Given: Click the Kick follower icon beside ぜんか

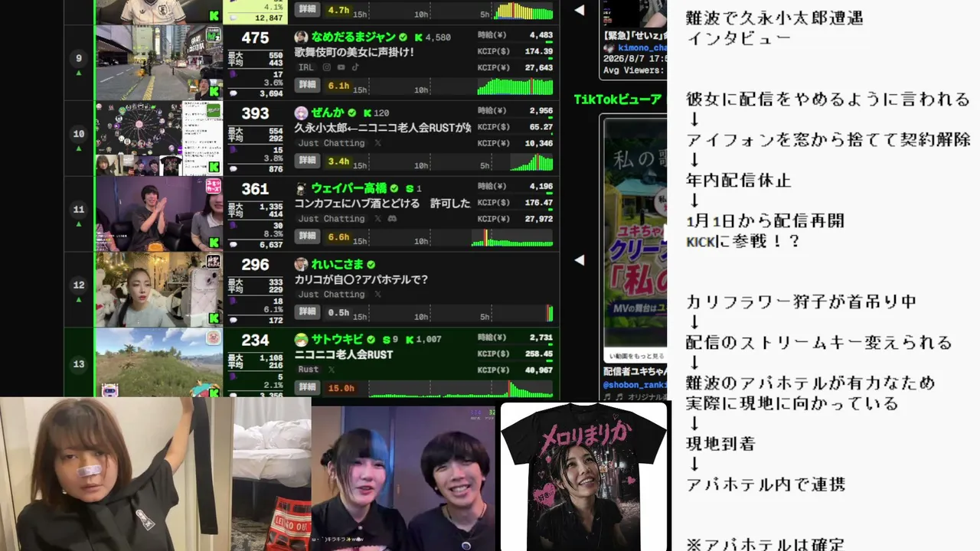Looking at the screenshot, I should [367, 112].
